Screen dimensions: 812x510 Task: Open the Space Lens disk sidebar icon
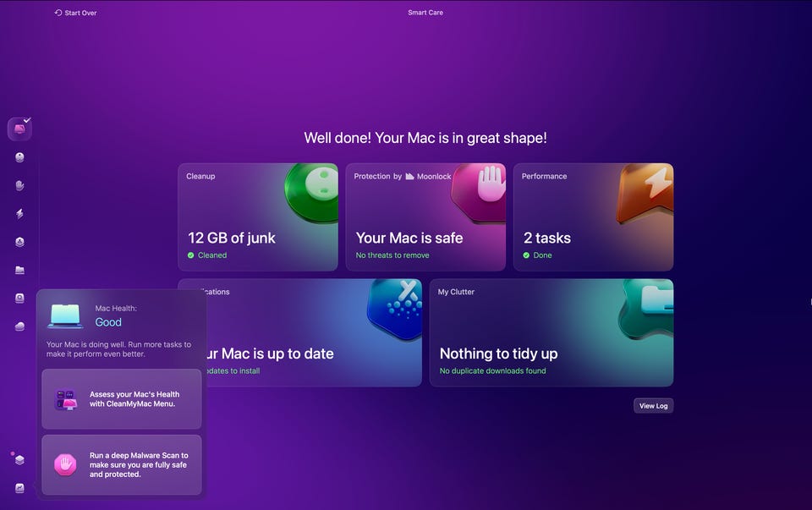pyautogui.click(x=19, y=299)
